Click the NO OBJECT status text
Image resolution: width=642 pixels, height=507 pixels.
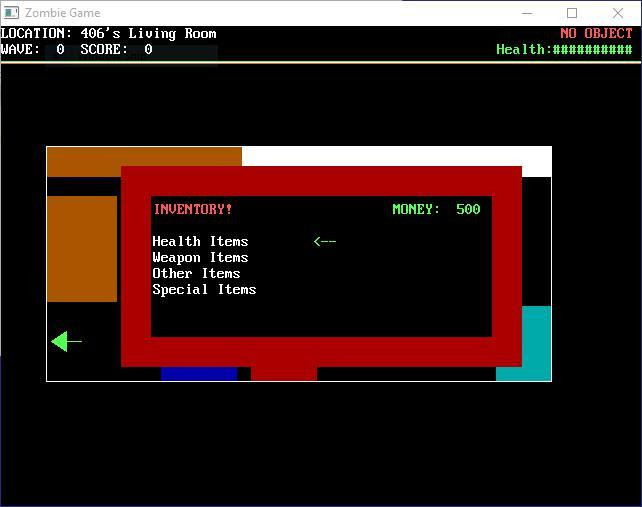pyautogui.click(x=596, y=33)
